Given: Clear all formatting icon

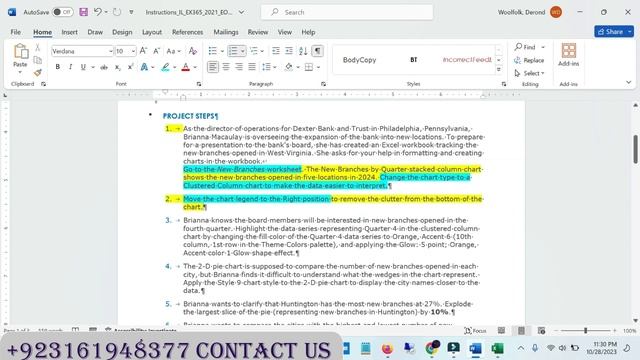Looking at the screenshot, I should point(193,51).
